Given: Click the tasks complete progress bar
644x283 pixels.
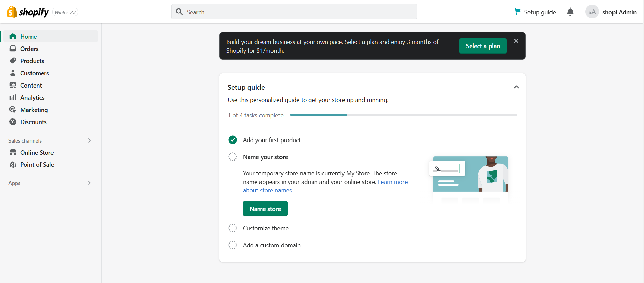Looking at the screenshot, I should 403,115.
